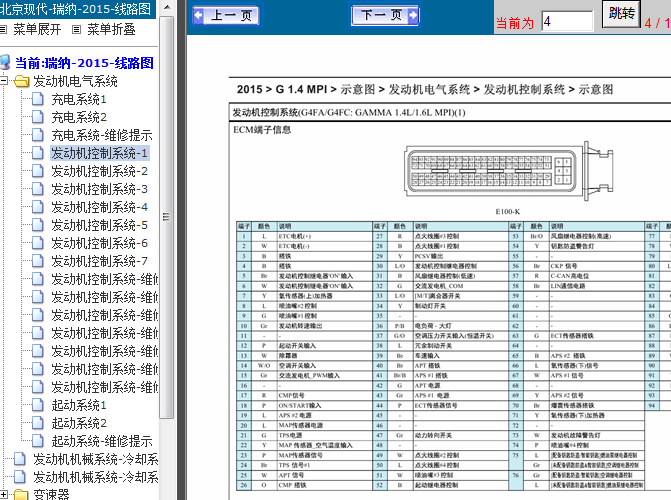The height and width of the screenshot is (500, 671).
Task: Click page icon beside 充电系统1
Action: (x=38, y=99)
